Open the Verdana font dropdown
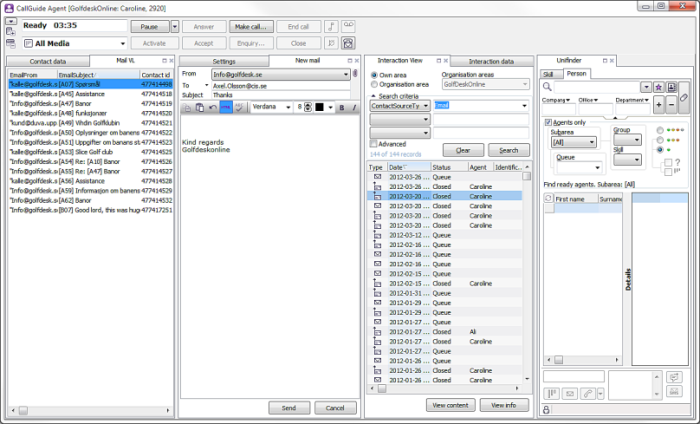Image resolution: width=700 pixels, height=424 pixels. tap(288, 107)
